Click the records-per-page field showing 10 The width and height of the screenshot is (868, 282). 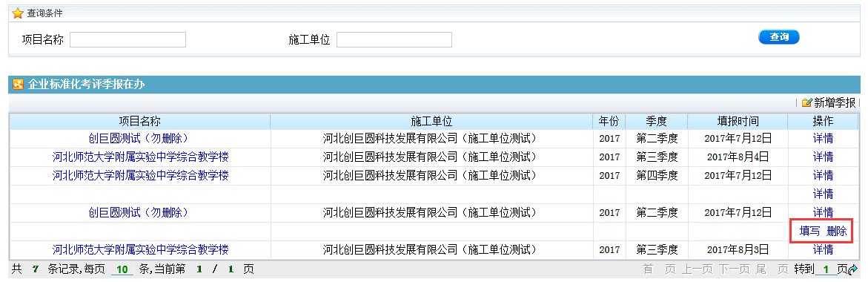122,270
